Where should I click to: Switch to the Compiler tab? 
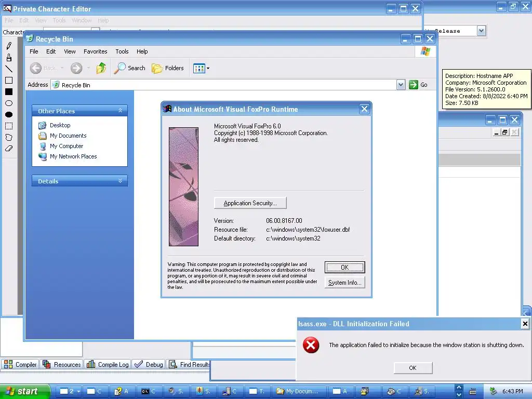pyautogui.click(x=20, y=364)
